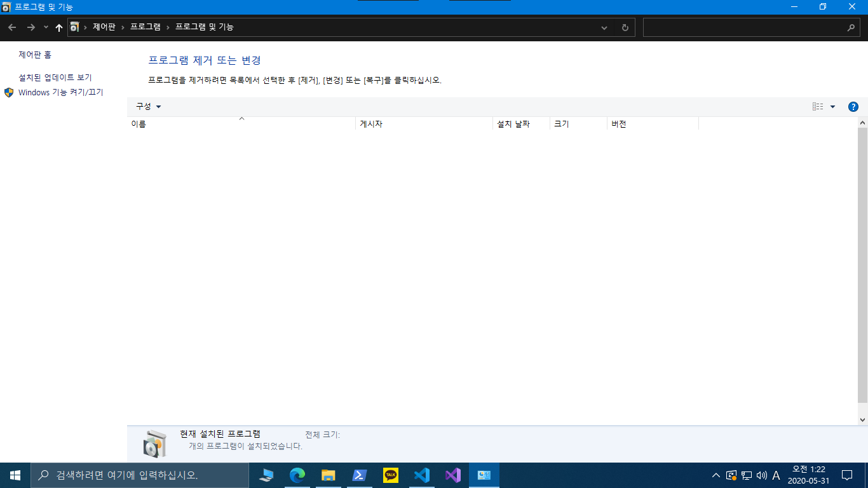
Task: Click the shield icon beside Windows 기능
Action: pyautogui.click(x=9, y=93)
